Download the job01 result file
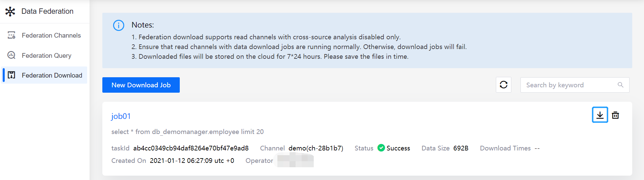644x180 pixels. [x=600, y=115]
